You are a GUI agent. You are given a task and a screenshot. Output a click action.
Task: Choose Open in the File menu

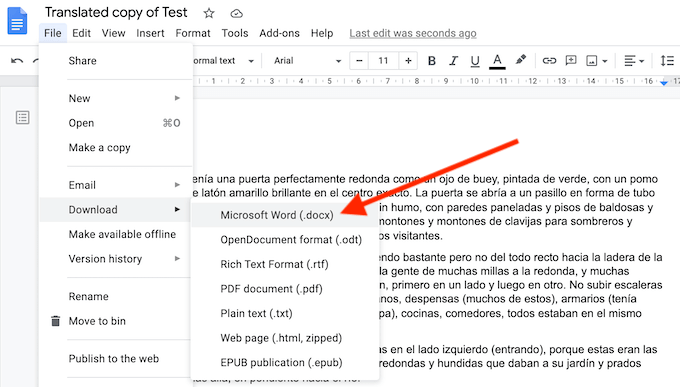point(116,123)
